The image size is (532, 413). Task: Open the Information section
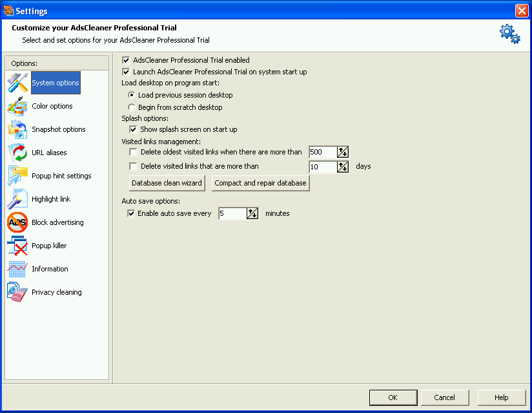click(x=50, y=269)
